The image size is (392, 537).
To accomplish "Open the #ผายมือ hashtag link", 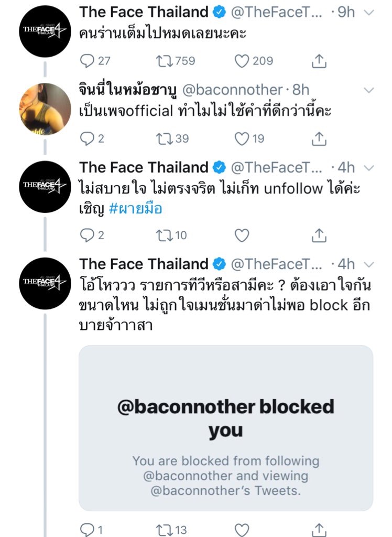I will click(135, 209).
